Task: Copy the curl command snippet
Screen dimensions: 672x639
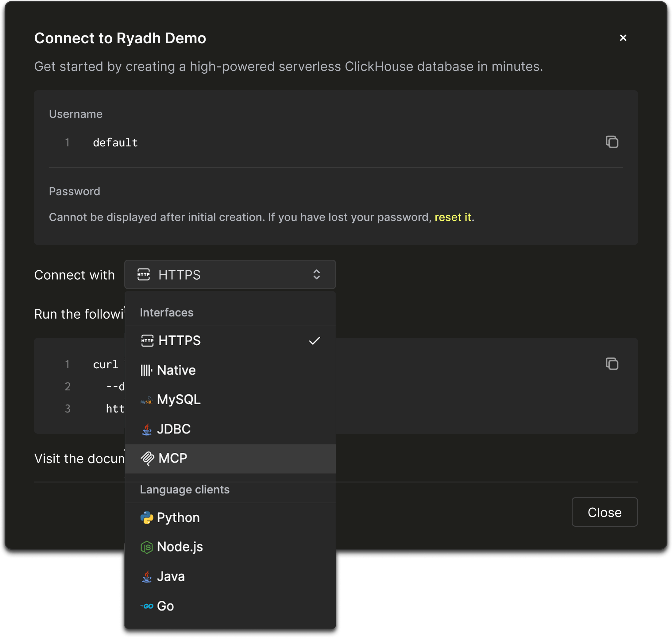Action: pos(612,363)
